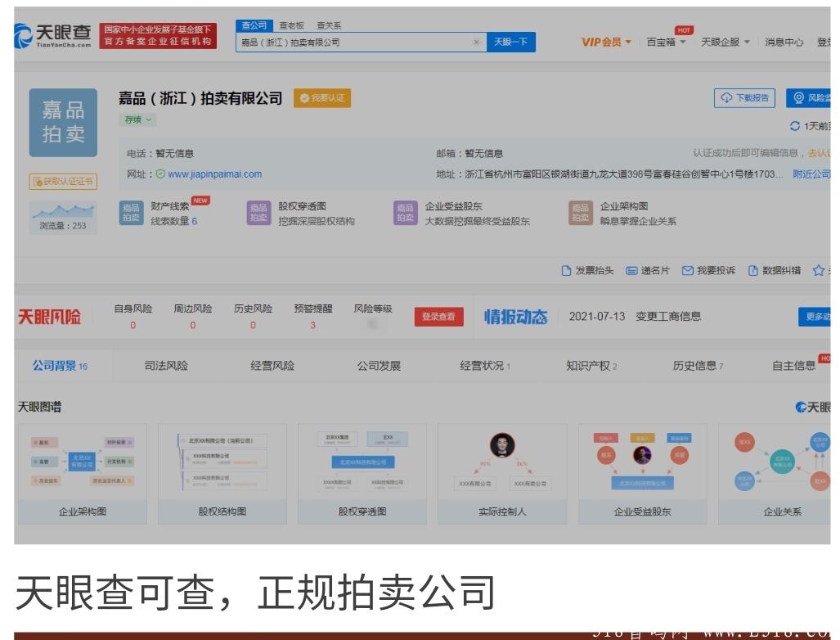The image size is (840, 640).
Task: Open the 司法风险 tab
Action: pyautogui.click(x=168, y=366)
